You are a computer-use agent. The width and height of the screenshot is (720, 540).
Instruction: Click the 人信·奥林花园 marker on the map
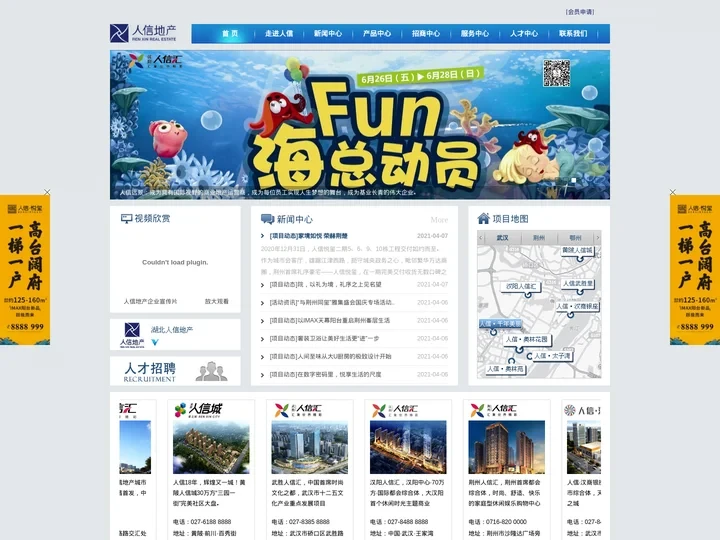pyautogui.click(x=527, y=339)
